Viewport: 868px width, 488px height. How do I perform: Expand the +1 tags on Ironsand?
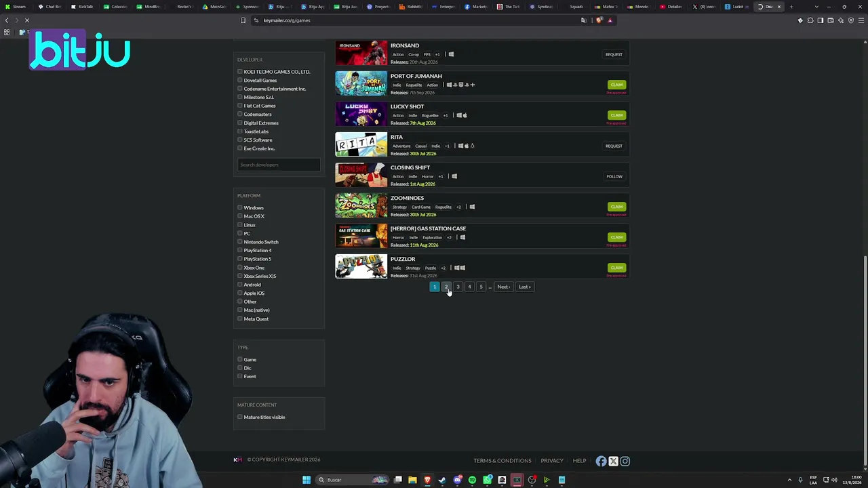(437, 54)
